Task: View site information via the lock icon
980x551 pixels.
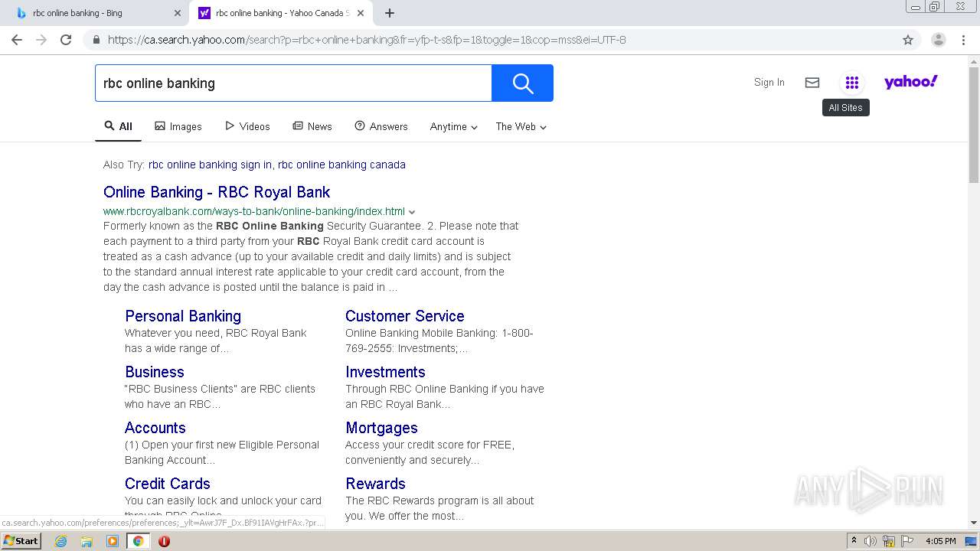Action: [96, 40]
